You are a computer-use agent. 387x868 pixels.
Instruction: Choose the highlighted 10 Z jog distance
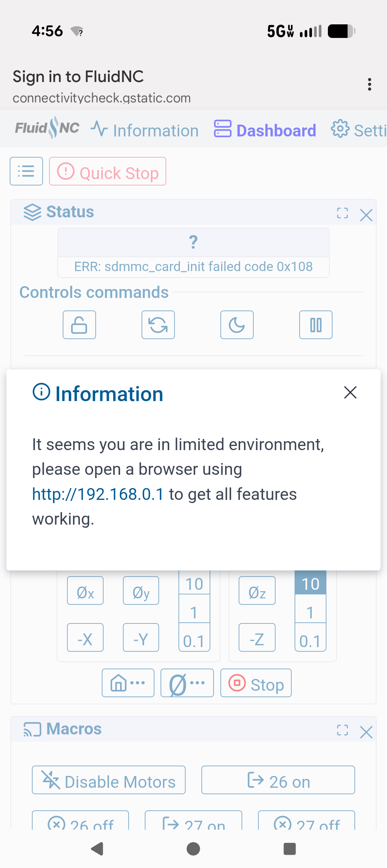pos(310,584)
